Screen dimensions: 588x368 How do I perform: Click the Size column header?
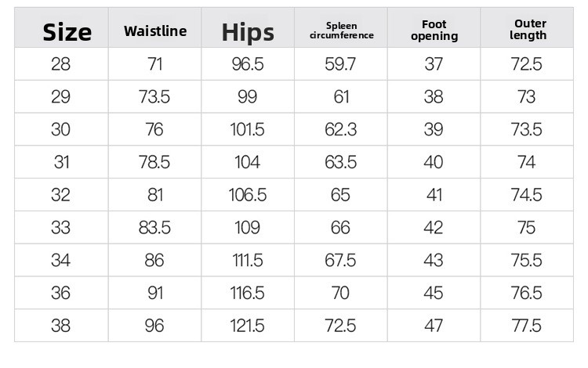point(67,32)
